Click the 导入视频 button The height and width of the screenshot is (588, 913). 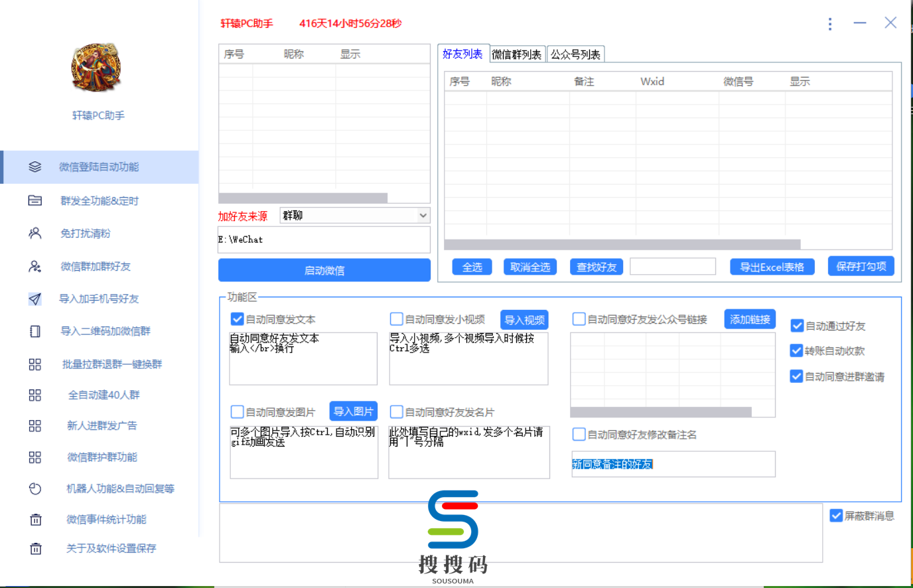click(x=525, y=319)
